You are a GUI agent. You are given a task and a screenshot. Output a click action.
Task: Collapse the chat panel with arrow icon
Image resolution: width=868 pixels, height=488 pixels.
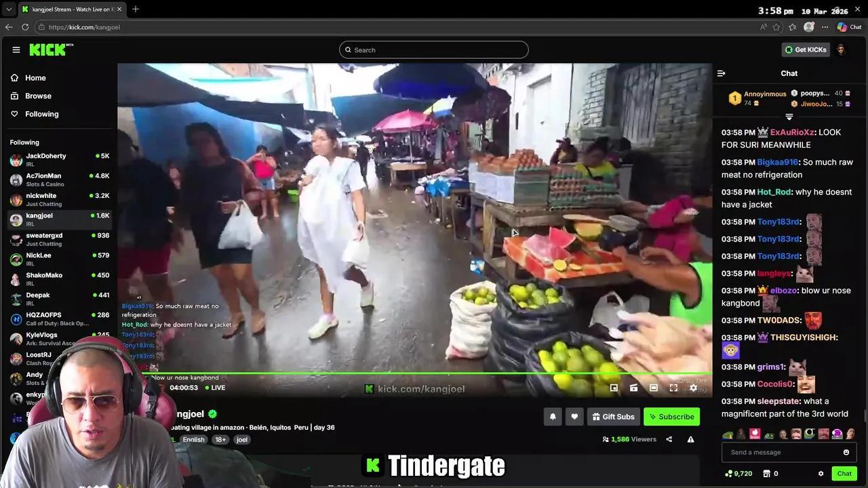pos(722,73)
